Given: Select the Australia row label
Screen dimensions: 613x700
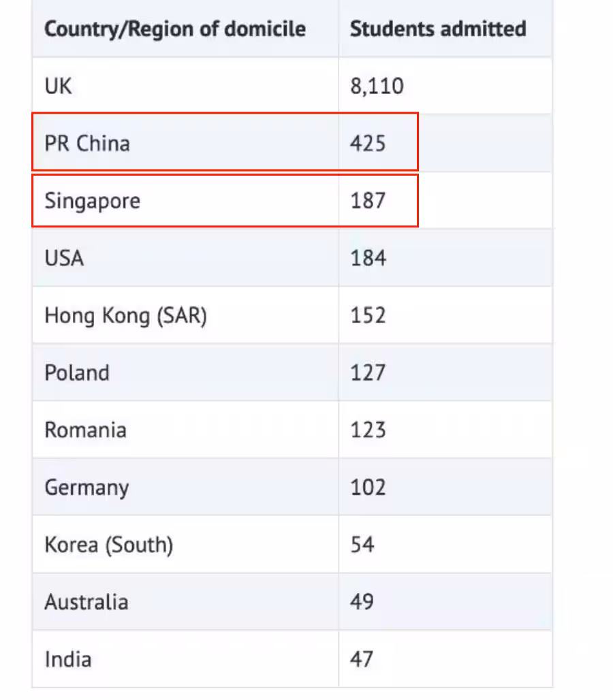Looking at the screenshot, I should [x=87, y=602].
